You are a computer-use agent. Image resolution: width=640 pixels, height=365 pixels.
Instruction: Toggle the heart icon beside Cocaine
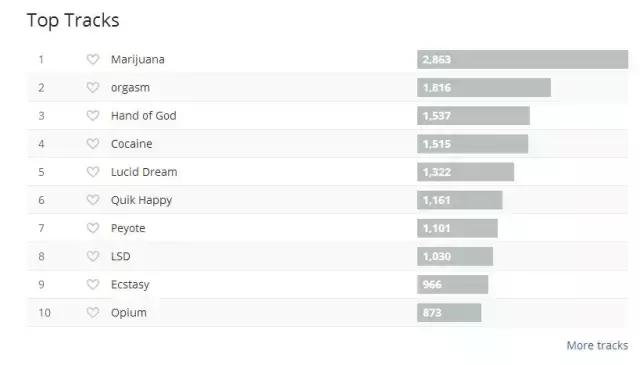[x=93, y=144]
